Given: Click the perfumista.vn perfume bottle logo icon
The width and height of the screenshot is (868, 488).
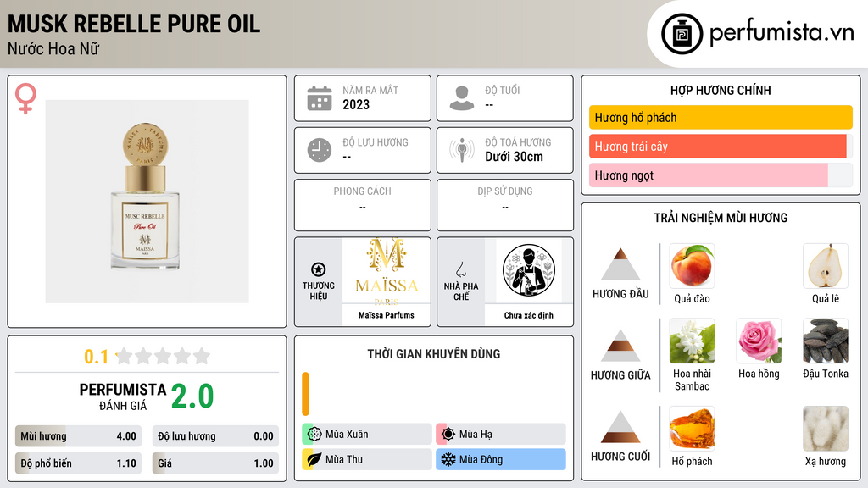Looking at the screenshot, I should tap(682, 34).
